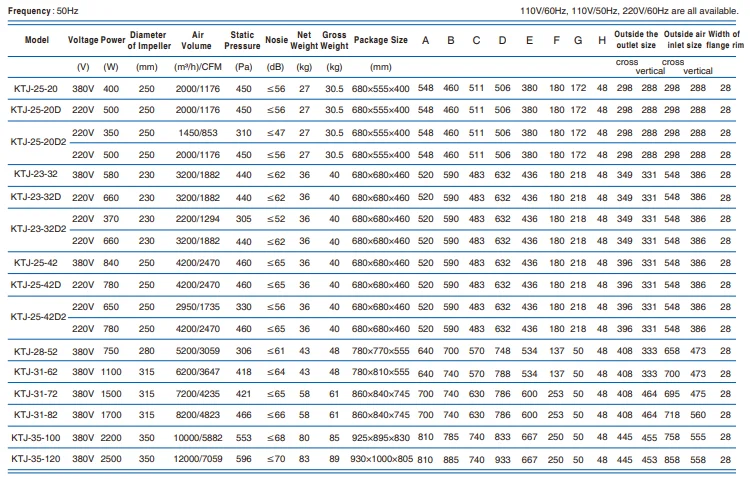Image resolution: width=750 pixels, height=479 pixels.
Task: Select the Package Size column header
Action: click(380, 39)
